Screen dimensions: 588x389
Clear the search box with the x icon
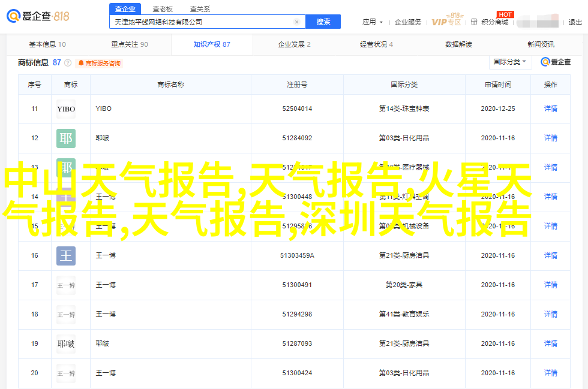(296, 22)
